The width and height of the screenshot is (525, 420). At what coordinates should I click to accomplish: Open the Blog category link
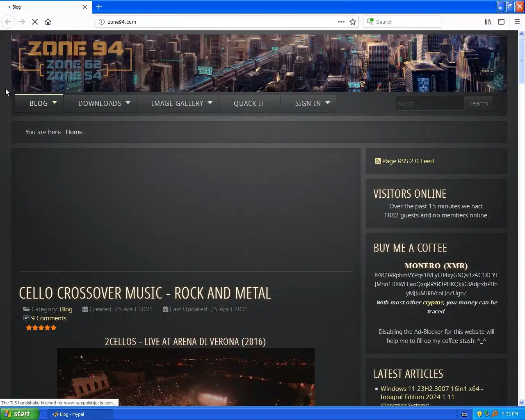tap(66, 309)
